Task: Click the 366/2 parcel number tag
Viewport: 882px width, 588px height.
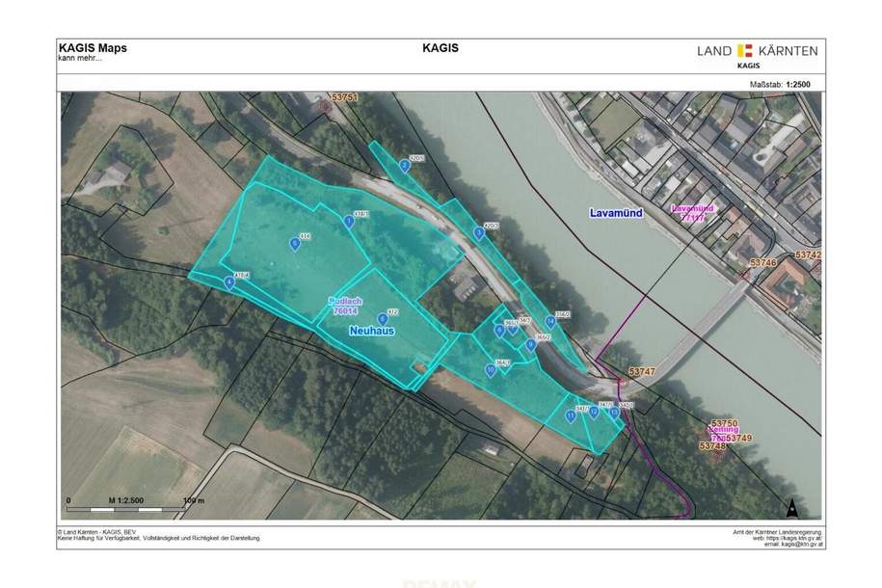Action: pos(543,337)
